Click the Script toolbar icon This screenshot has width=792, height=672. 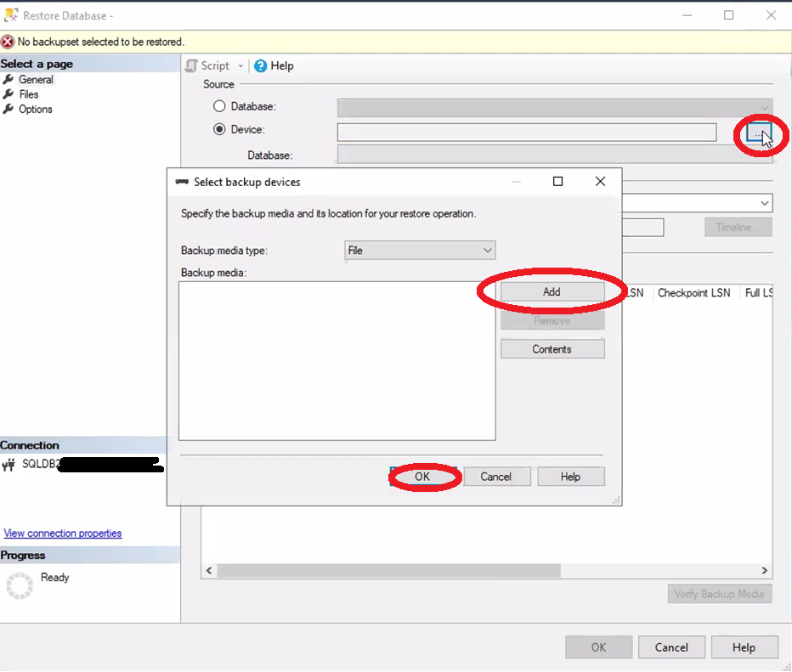192,65
